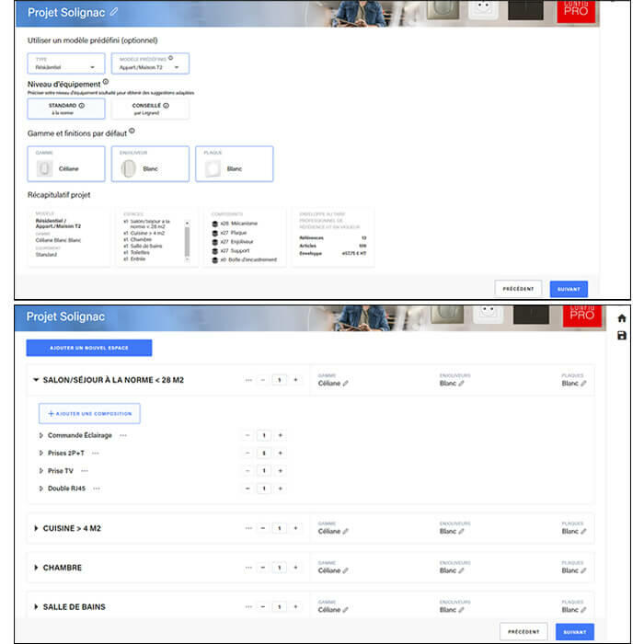The image size is (644, 644).
Task: Decrease Salon/Séjour quantity
Action: click(x=263, y=380)
